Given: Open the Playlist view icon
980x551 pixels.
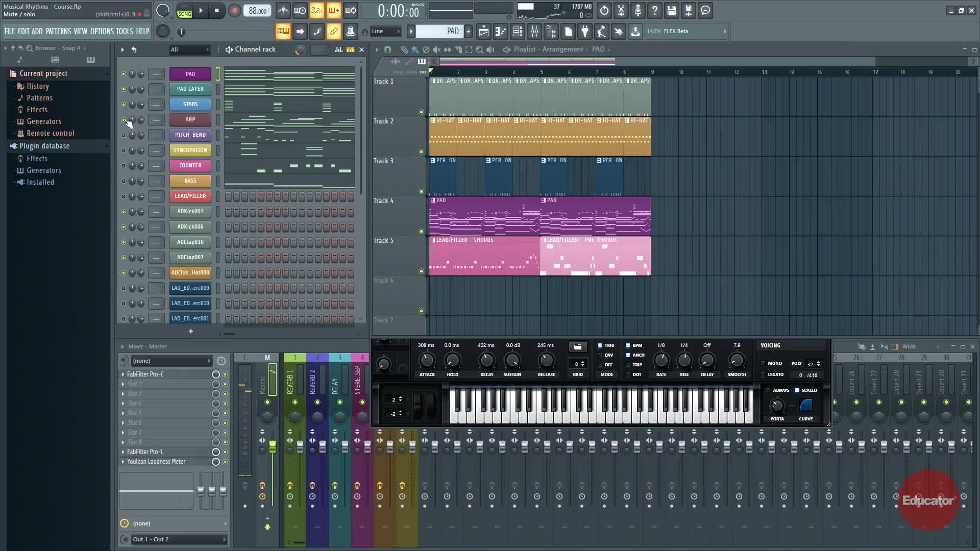Looking at the screenshot, I should (x=483, y=32).
